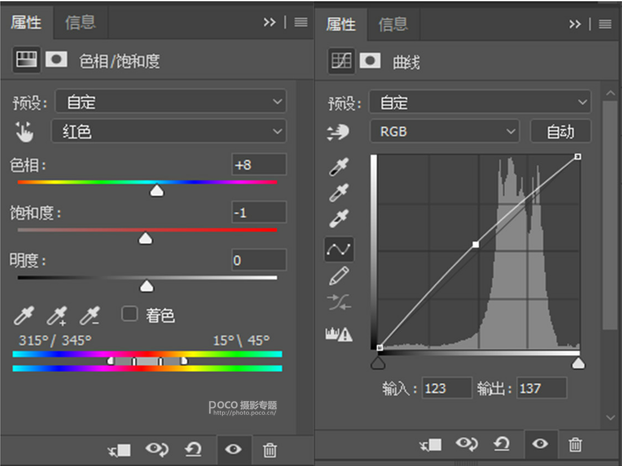Delete the Curves adjustment layer
Viewport: 622px width, 466px height.
click(x=575, y=445)
